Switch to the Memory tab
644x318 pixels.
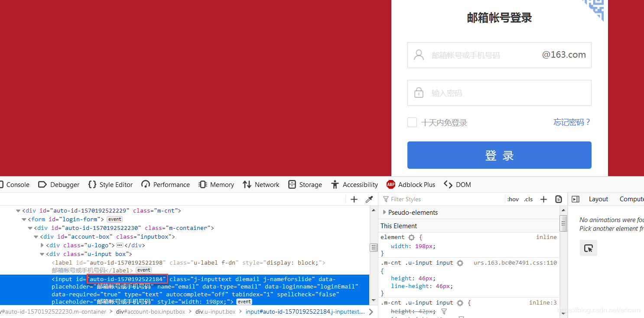click(x=216, y=184)
